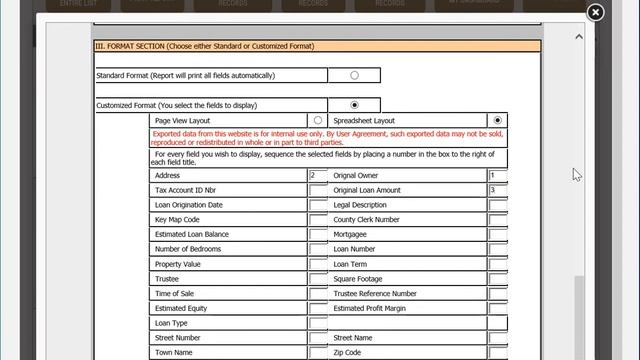
Task: Click the 'Customized Format' label text
Action: (x=177, y=105)
